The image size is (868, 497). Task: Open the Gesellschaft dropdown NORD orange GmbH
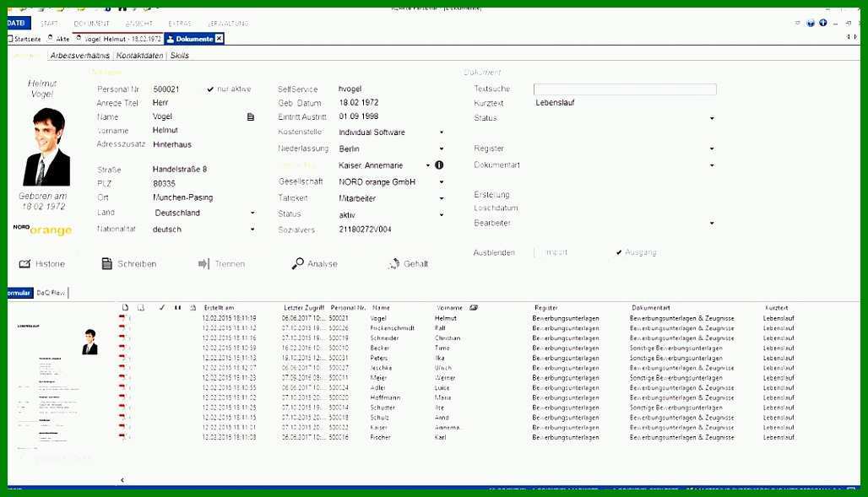click(442, 182)
